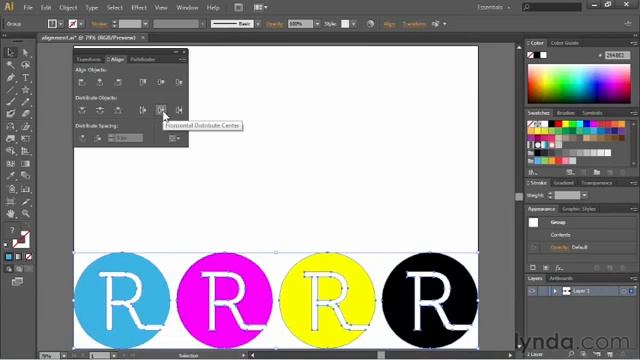
Task: Change screen mode at toolbox bottom
Action: tap(17, 282)
